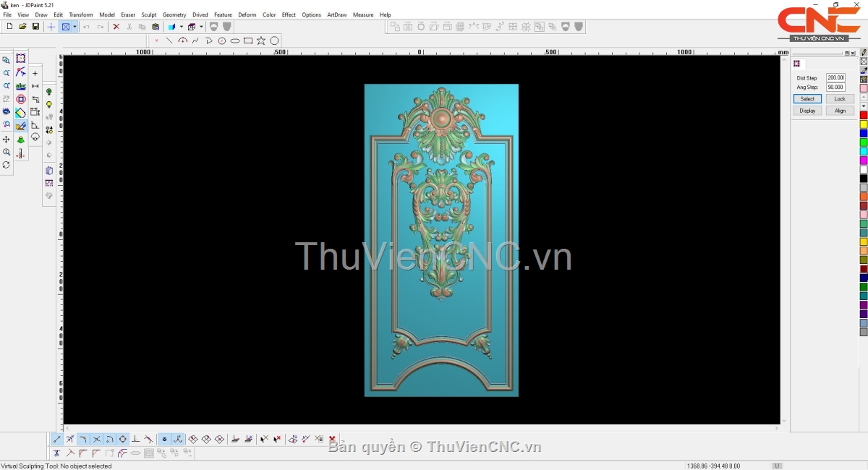Click the abc text tool
Screen dimensions: 868x470
point(21,86)
